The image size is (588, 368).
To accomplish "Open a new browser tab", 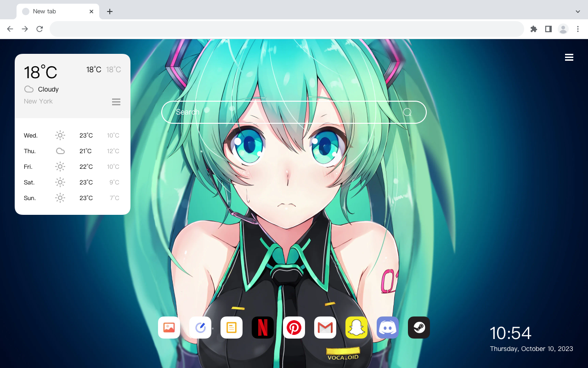I will (109, 11).
